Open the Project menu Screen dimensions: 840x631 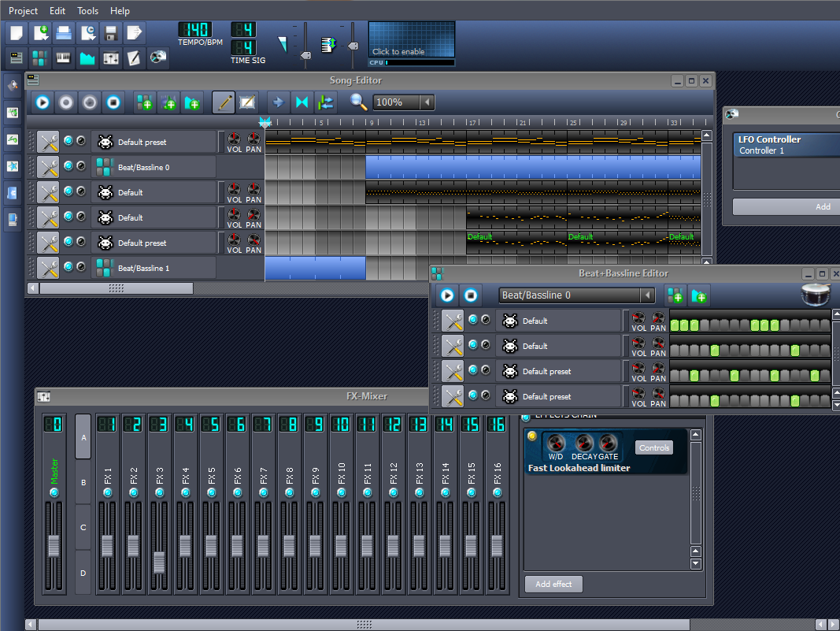tap(23, 10)
